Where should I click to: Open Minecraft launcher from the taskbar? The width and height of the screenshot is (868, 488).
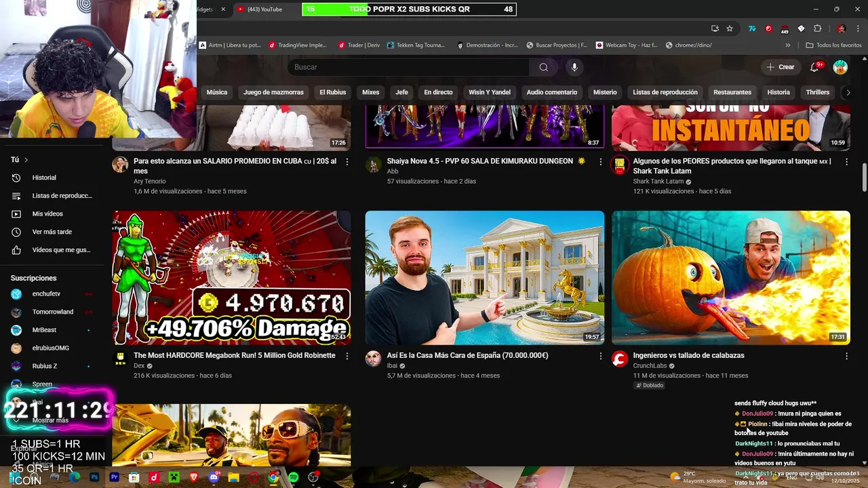pos(174,477)
